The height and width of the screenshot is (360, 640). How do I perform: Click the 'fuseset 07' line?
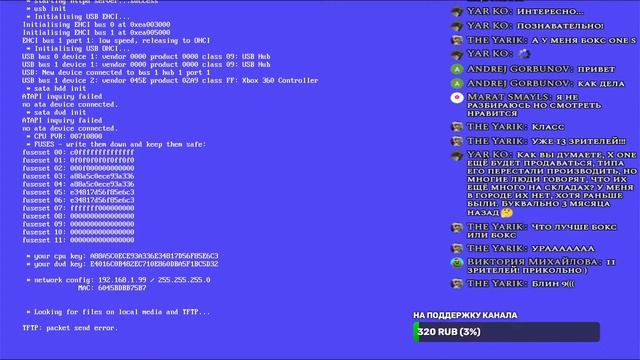click(x=78, y=208)
